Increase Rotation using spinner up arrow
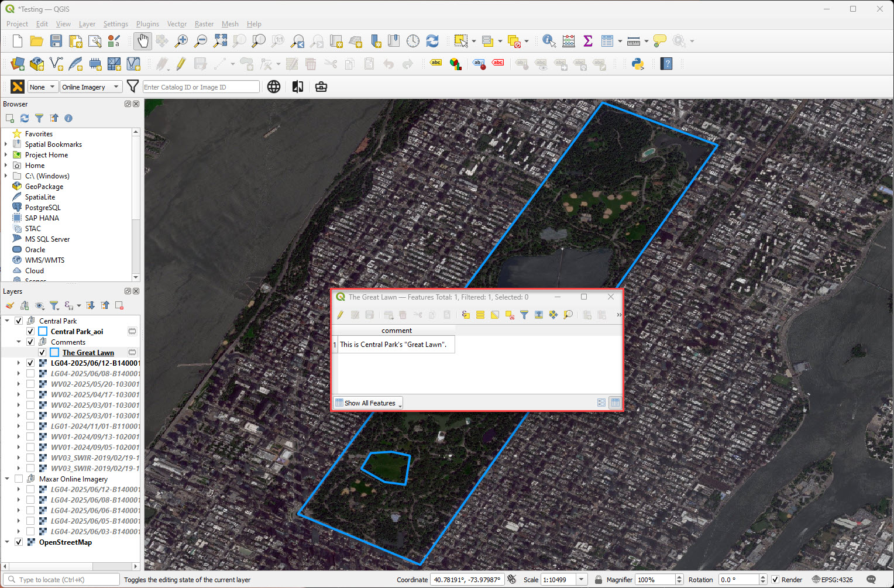 pyautogui.click(x=762, y=577)
